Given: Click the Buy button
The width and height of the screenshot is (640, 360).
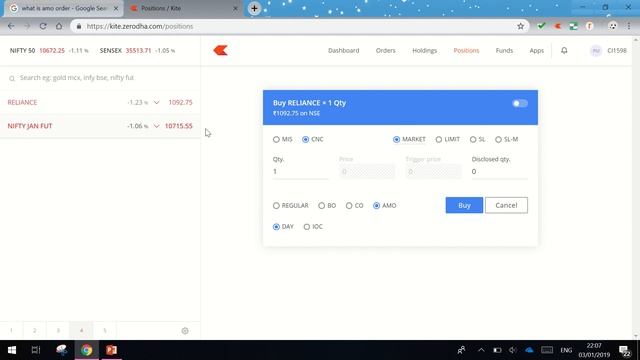Looking at the screenshot, I should 464,205.
